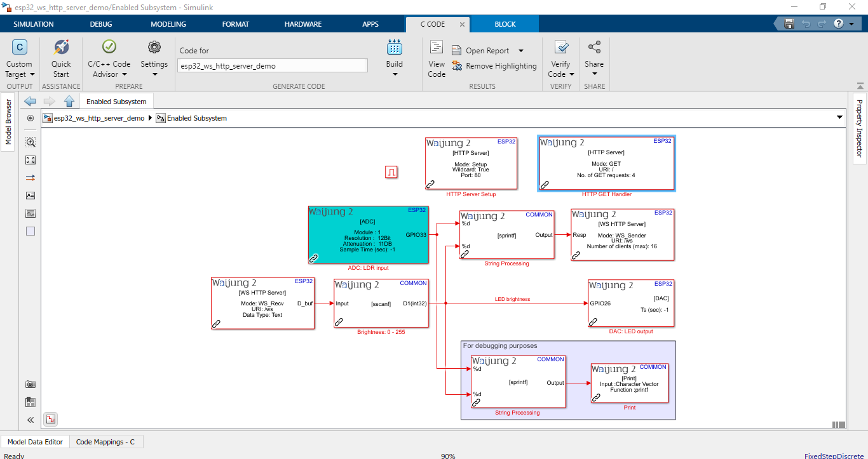The height and width of the screenshot is (459, 868).
Task: Expand the Build dropdown arrow
Action: click(395, 74)
